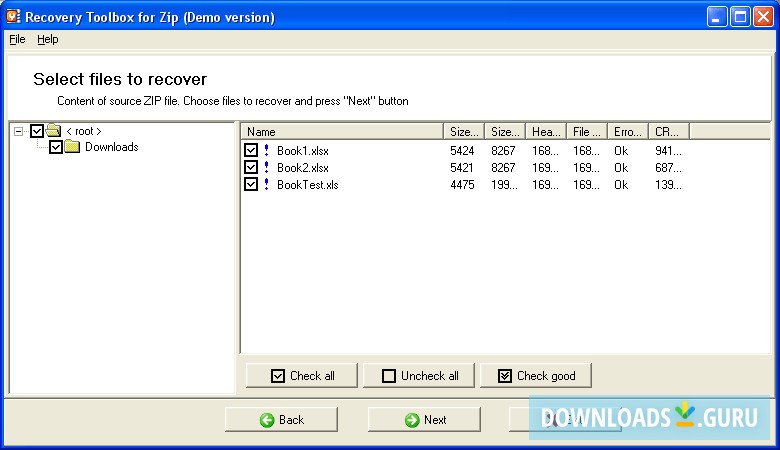Click the Ok error status of Book2.xlsx
The image size is (780, 450).
621,168
